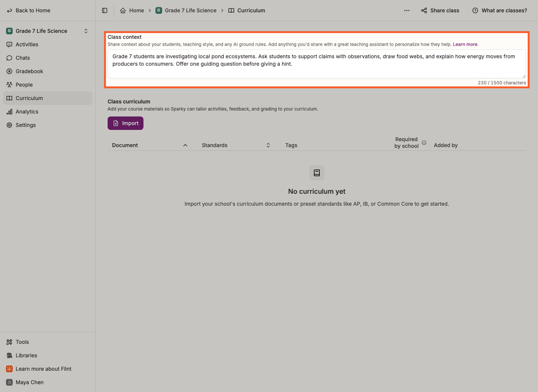The height and width of the screenshot is (392, 538).
Task: Click the Standards column header text
Action: (214, 145)
